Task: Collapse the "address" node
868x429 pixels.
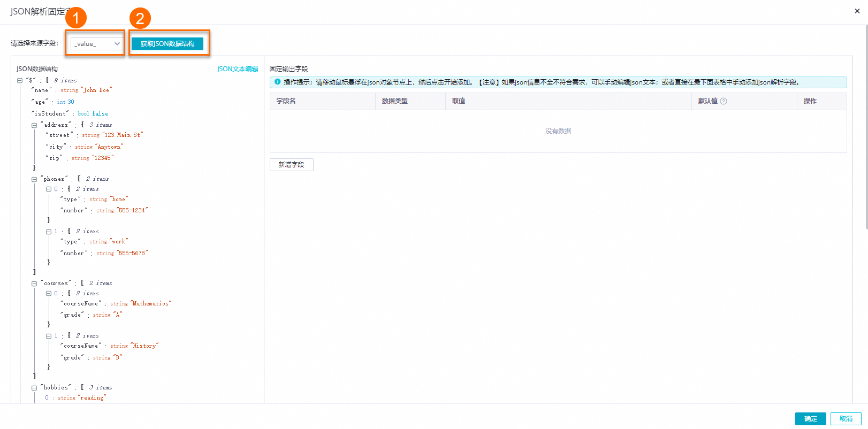Action: [34, 125]
